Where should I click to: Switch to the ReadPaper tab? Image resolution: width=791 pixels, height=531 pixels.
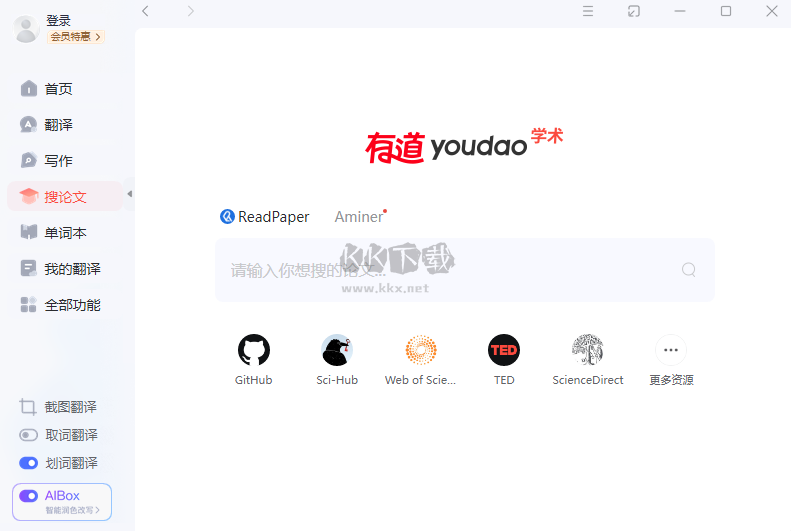point(265,217)
